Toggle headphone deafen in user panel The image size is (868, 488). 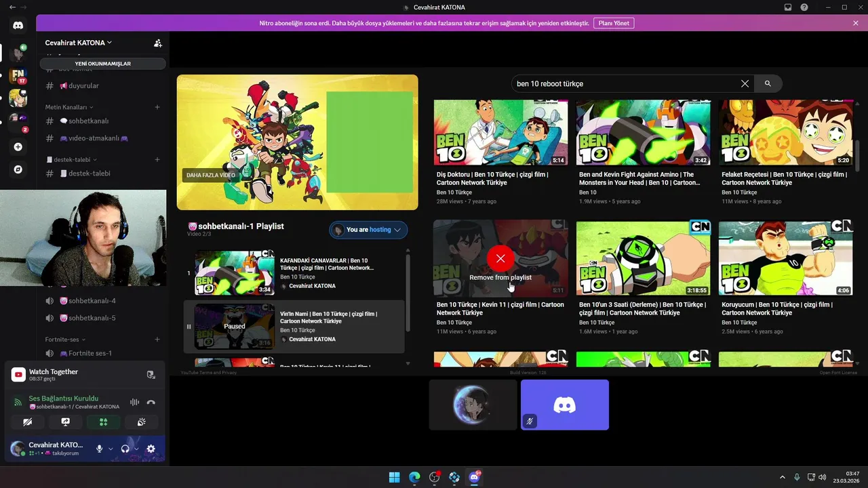[x=125, y=449]
